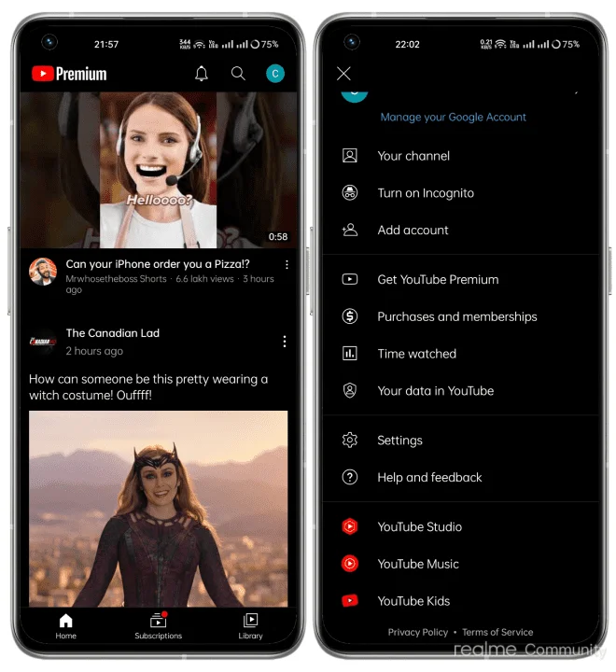The height and width of the screenshot is (672, 616).
Task: Tap the YouTube Studio hexagon icon
Action: [x=350, y=526]
